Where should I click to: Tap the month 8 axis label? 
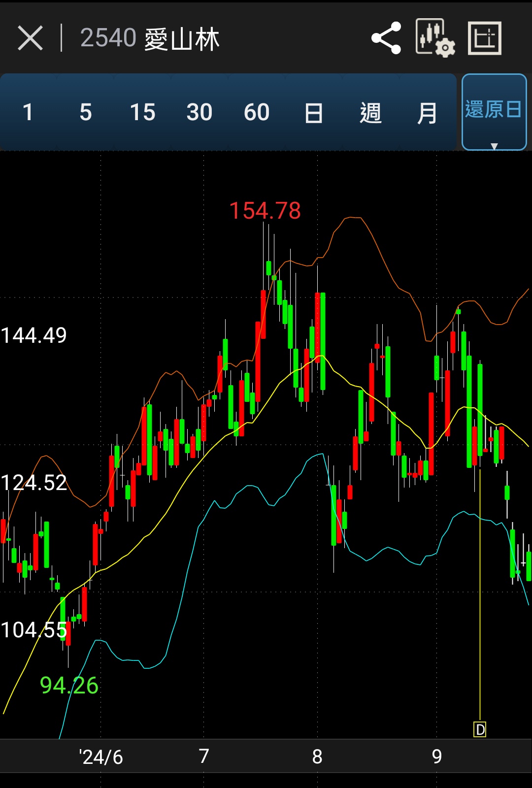pyautogui.click(x=317, y=756)
